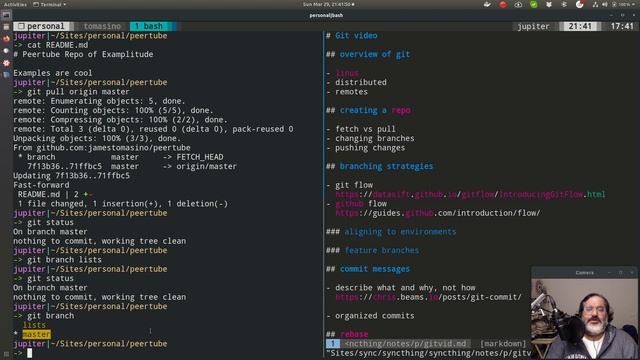
Task: Click the 'lists' branch name in git branch output
Action: click(34, 325)
